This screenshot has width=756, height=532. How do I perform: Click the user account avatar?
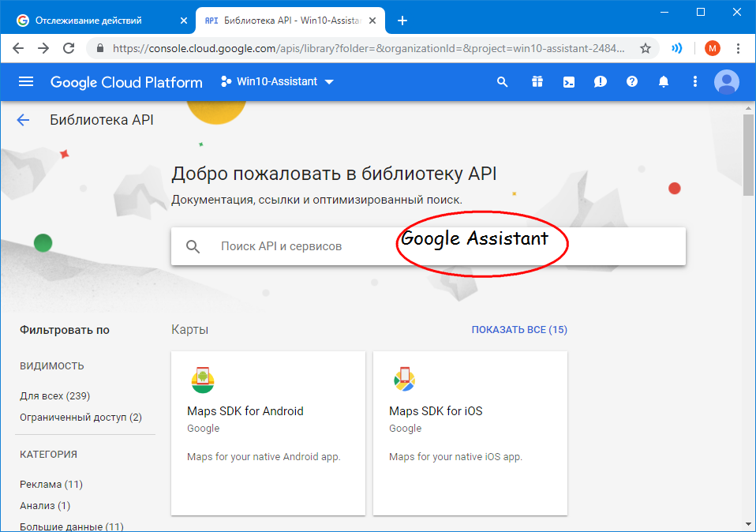[726, 82]
